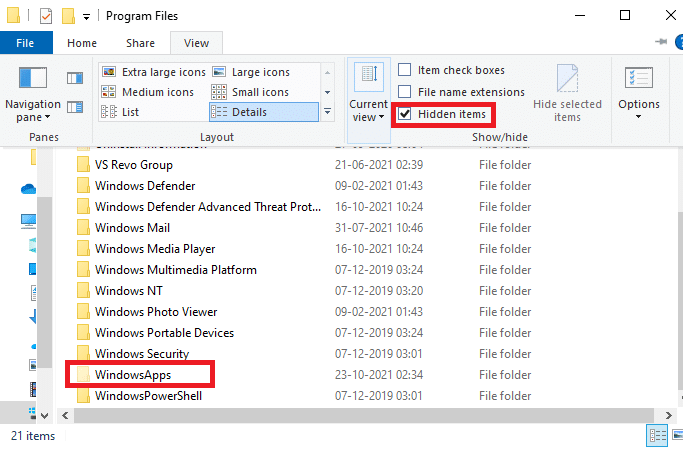Toggle the Preview pane icon
Screen dimensions: 683x449
pos(75,78)
